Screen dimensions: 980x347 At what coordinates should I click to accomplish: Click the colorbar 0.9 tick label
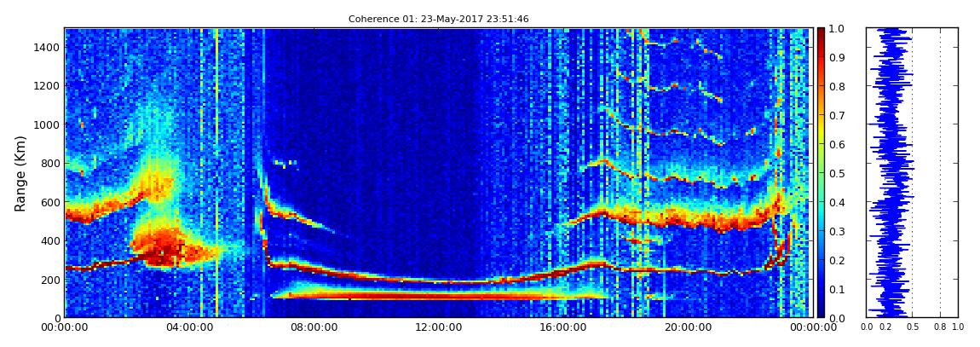837,57
